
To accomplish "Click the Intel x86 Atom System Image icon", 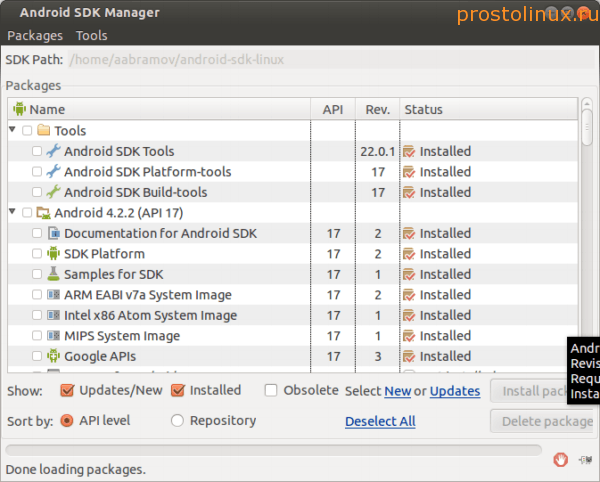I will tap(53, 315).
